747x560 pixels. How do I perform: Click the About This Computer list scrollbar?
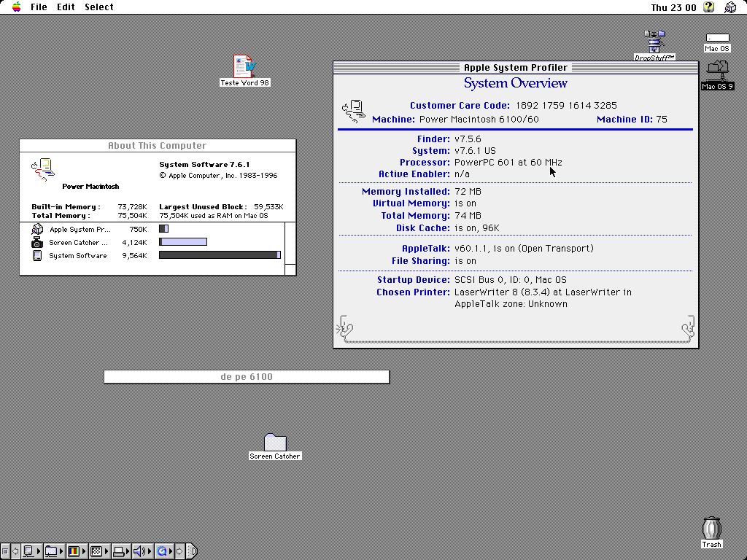290,244
